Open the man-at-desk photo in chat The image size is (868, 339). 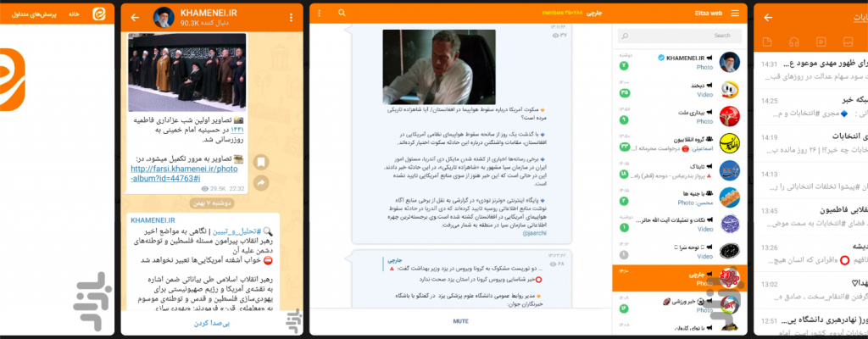point(439,67)
